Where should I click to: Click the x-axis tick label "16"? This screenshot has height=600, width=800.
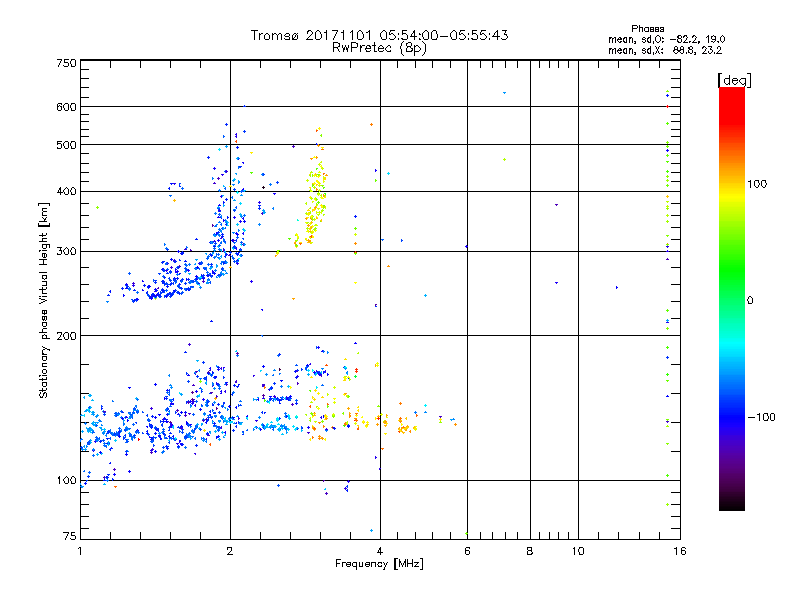[680, 551]
